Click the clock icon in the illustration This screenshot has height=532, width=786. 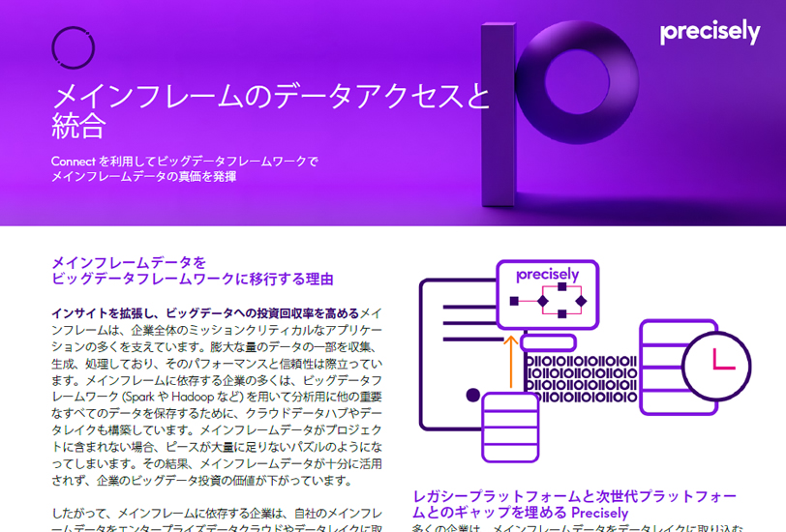(x=717, y=367)
